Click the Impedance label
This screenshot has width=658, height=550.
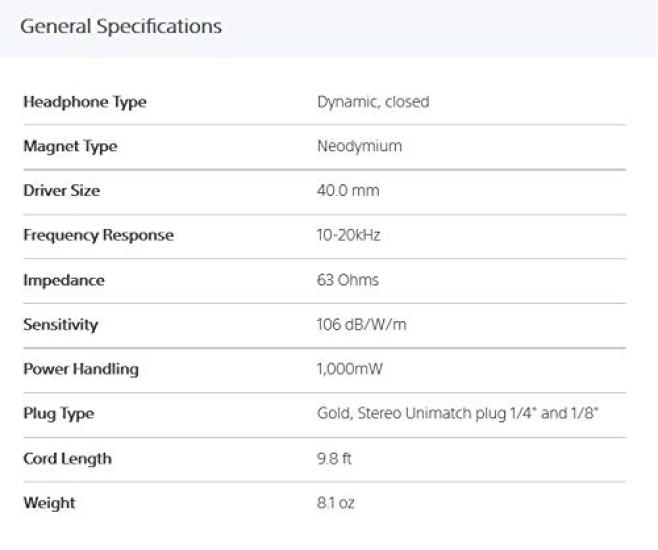64,281
